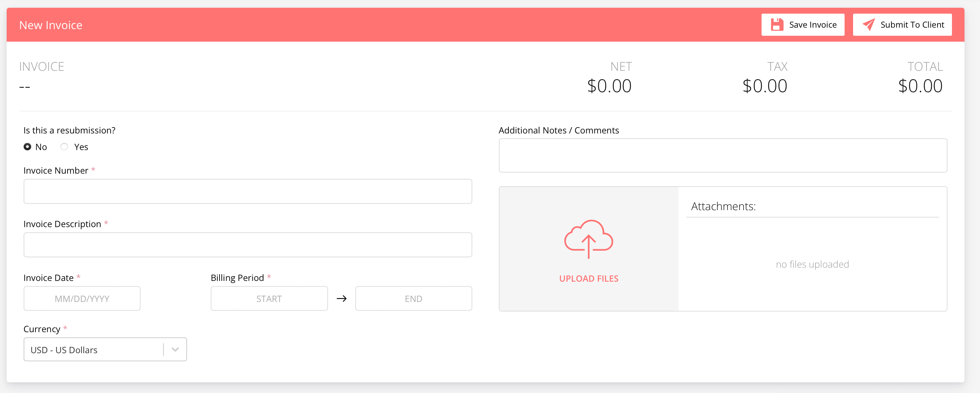
Task: Click the Billing Period START field
Action: pos(269,299)
